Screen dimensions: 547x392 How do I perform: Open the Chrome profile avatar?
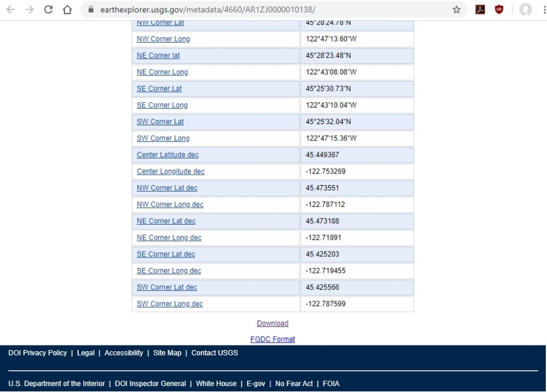[x=526, y=10]
